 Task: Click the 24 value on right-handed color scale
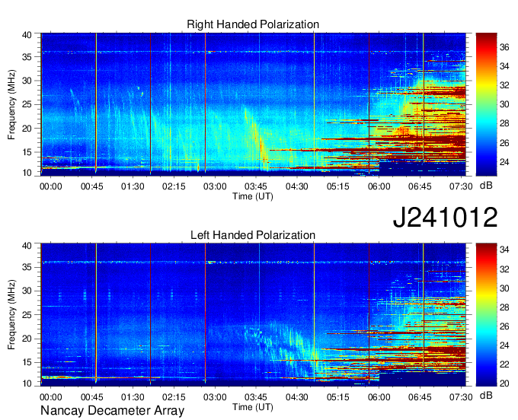[504, 162]
